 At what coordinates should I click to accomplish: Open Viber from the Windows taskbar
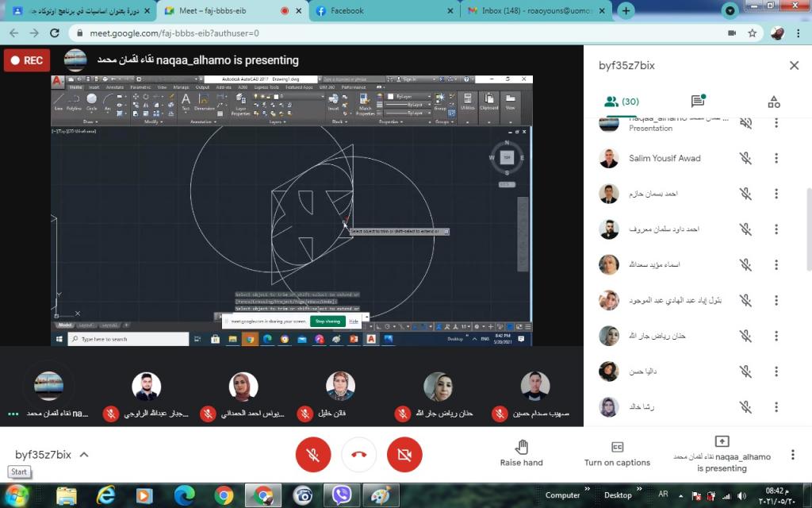[342, 495]
